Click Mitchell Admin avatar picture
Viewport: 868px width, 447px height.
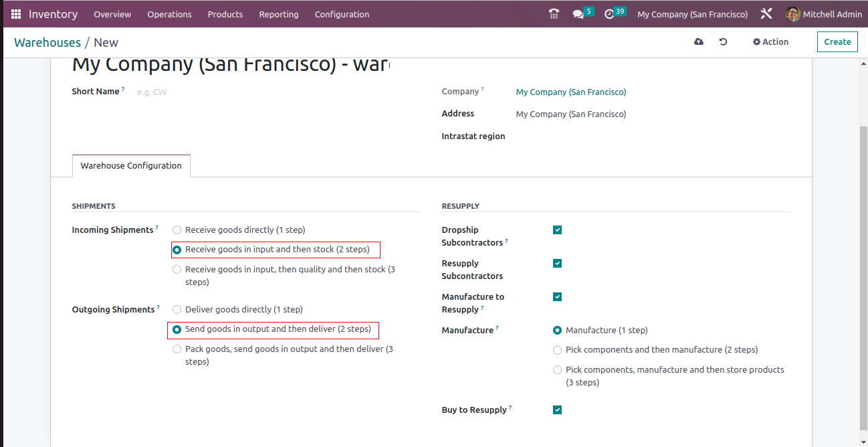click(x=793, y=14)
